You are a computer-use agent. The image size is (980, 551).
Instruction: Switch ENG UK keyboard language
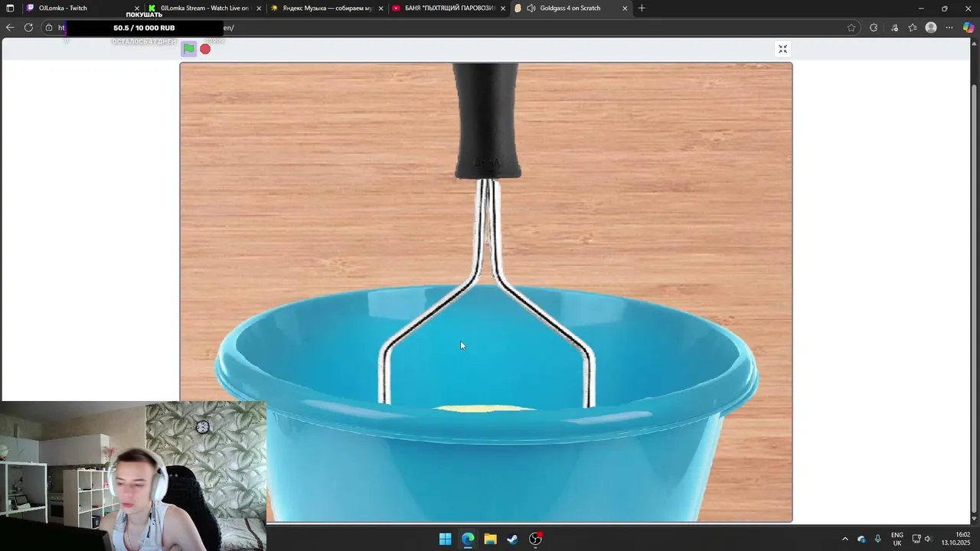pyautogui.click(x=897, y=539)
